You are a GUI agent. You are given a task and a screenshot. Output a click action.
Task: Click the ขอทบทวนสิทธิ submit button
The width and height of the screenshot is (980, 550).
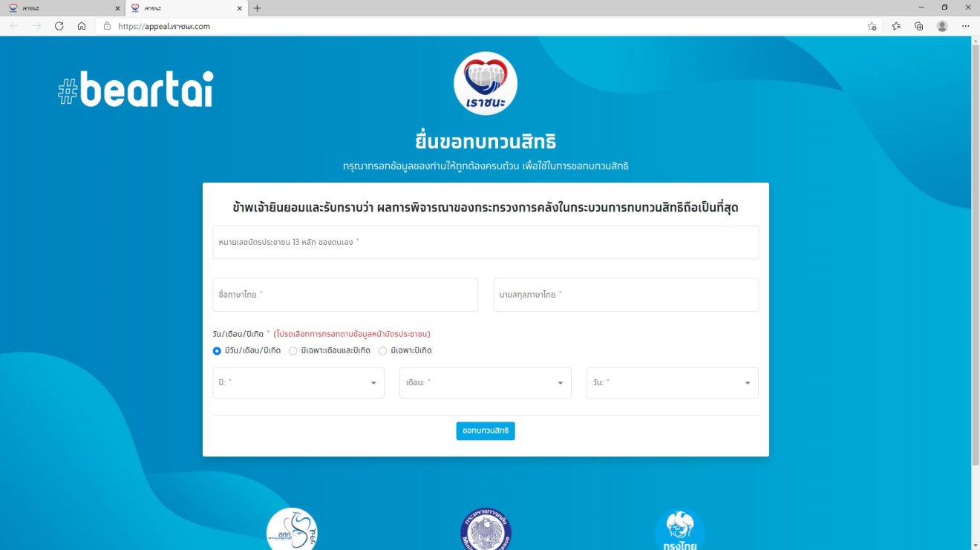click(x=486, y=430)
